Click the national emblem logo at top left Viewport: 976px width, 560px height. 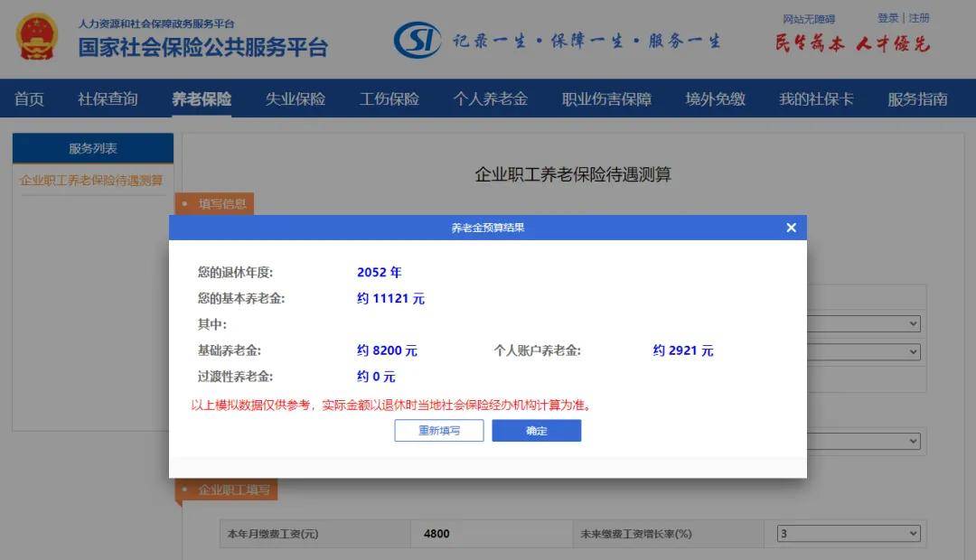point(34,38)
